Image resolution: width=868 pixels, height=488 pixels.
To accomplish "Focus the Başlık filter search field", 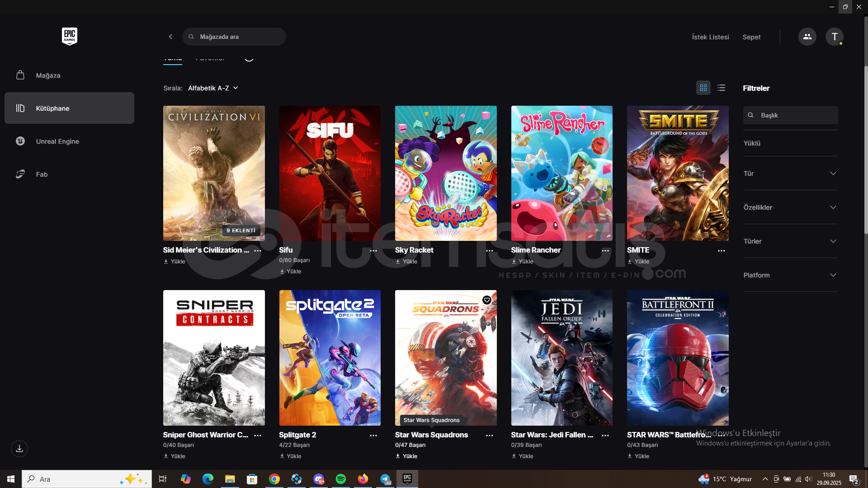I will pyautogui.click(x=790, y=115).
